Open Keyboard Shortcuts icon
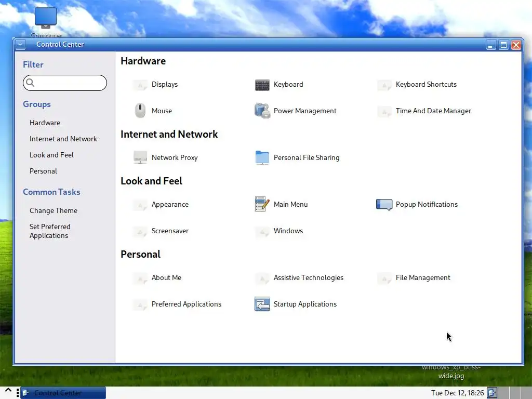This screenshot has height=399, width=532. [x=384, y=85]
